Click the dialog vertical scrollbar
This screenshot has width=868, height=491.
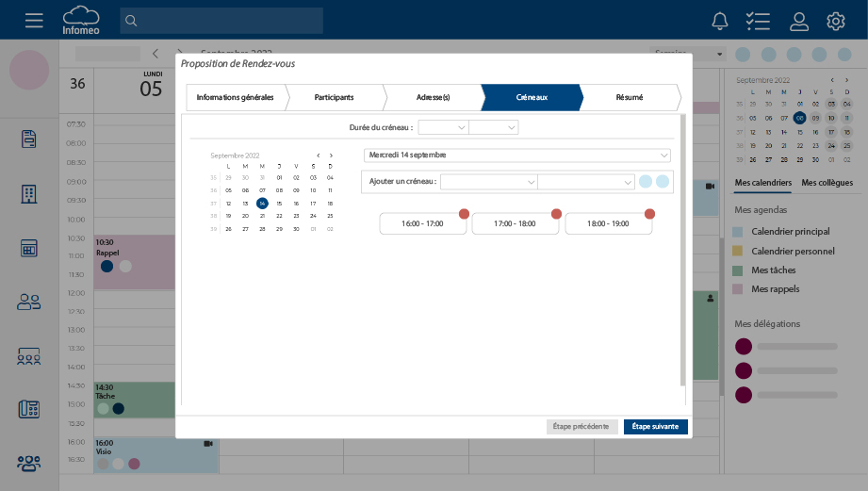682,250
